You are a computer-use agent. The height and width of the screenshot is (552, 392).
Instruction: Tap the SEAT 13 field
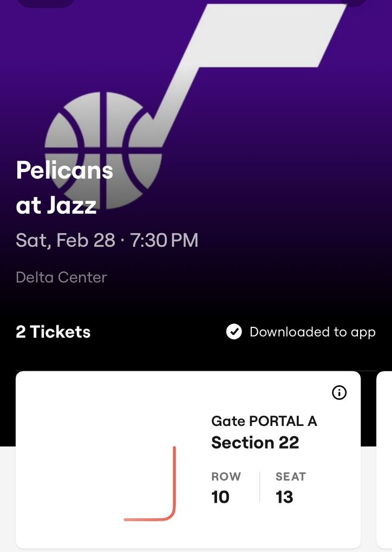pyautogui.click(x=290, y=488)
